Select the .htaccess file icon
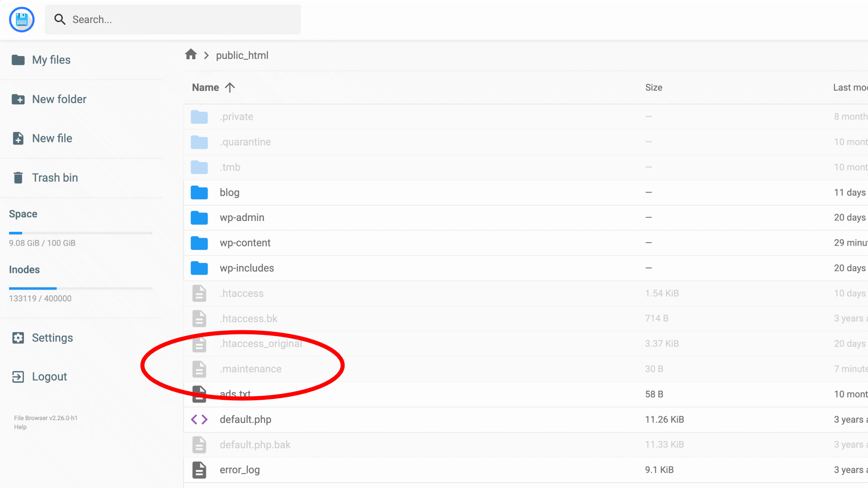Image resolution: width=868 pixels, height=488 pixels. coord(199,293)
